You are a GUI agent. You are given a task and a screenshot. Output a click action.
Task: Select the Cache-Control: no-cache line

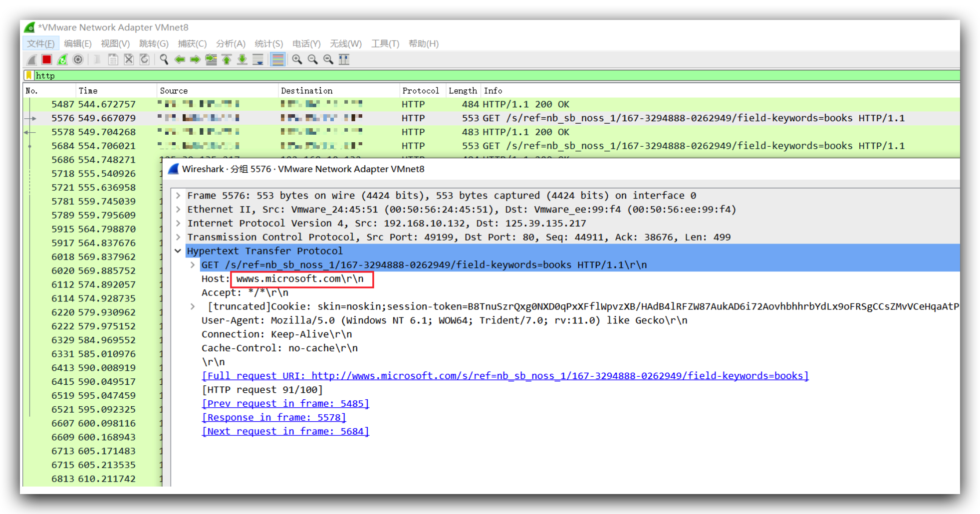point(279,348)
